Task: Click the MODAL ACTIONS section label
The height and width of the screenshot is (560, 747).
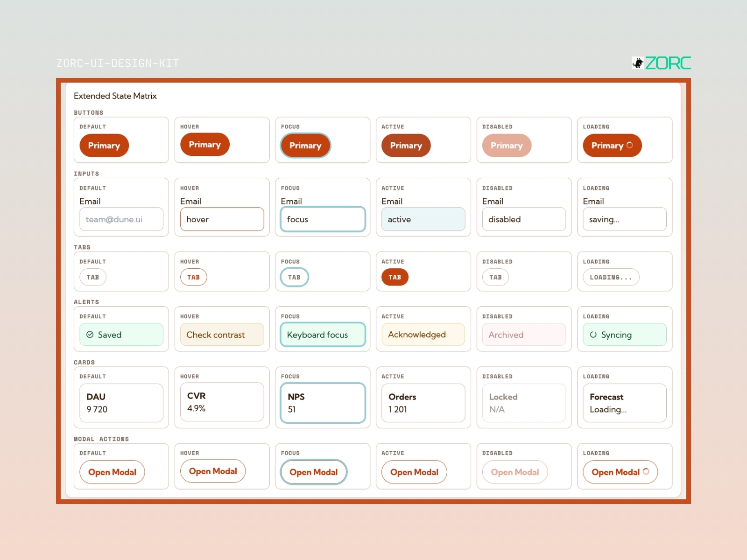Action: 101,439
